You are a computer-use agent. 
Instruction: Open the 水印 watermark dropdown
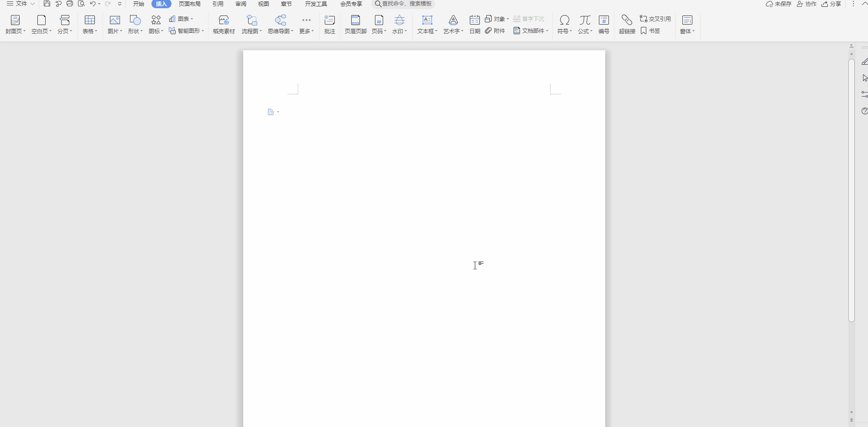(x=400, y=31)
